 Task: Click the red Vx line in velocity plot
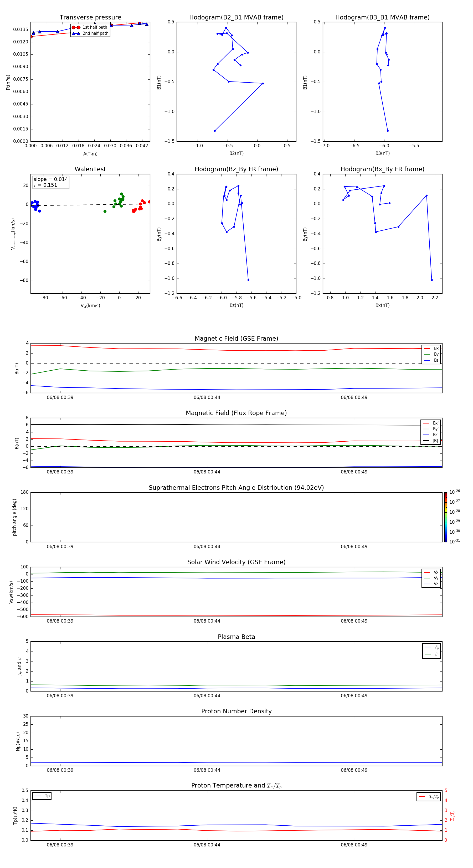(236, 615)
